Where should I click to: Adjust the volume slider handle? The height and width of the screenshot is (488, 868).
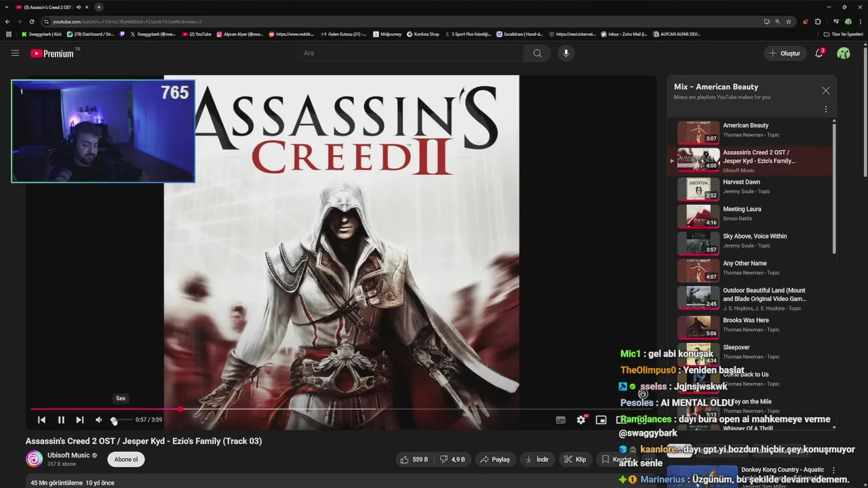pyautogui.click(x=114, y=420)
